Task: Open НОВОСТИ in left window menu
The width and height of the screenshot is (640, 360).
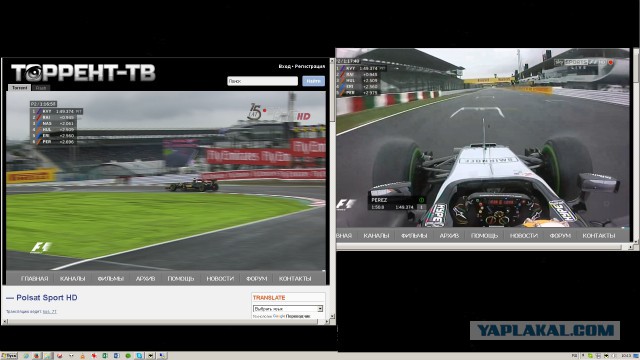Action: 220,278
